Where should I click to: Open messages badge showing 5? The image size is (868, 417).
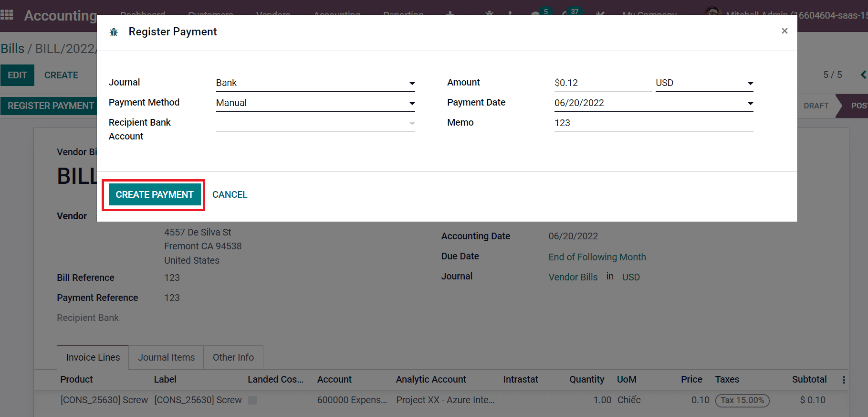[545, 11]
